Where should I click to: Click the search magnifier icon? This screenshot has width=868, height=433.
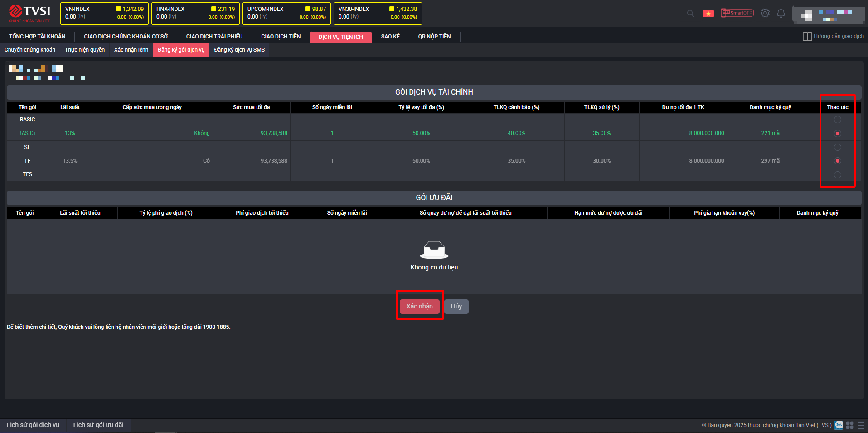coord(690,14)
